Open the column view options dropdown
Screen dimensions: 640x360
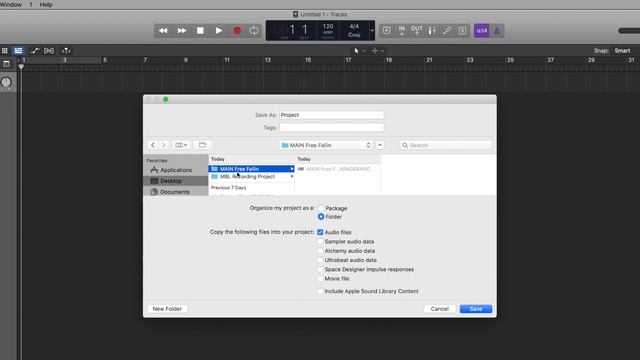click(x=181, y=145)
